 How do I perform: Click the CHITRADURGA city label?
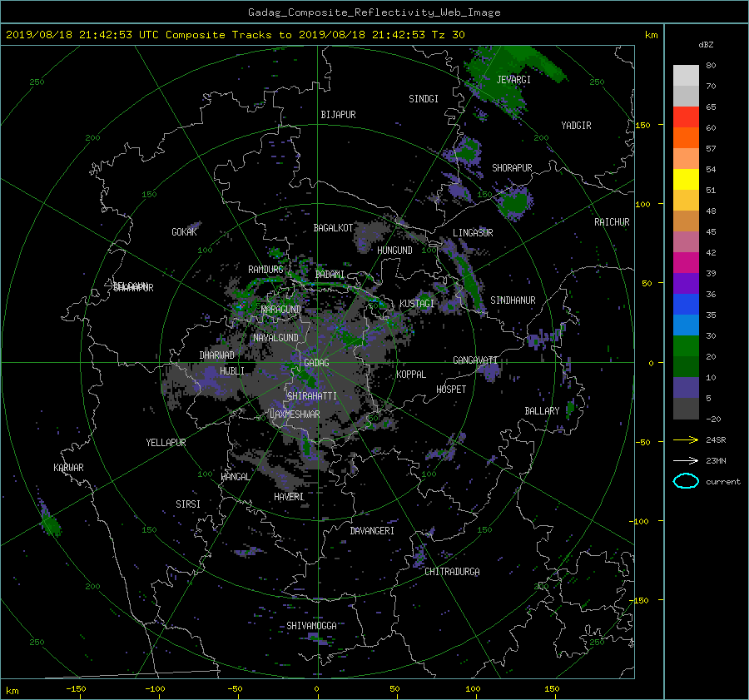452,572
